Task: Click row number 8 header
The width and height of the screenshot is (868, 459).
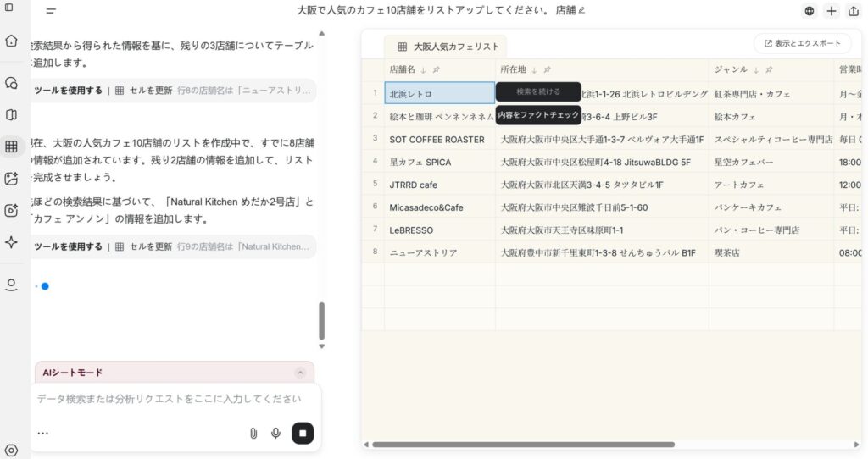Action: click(375, 252)
